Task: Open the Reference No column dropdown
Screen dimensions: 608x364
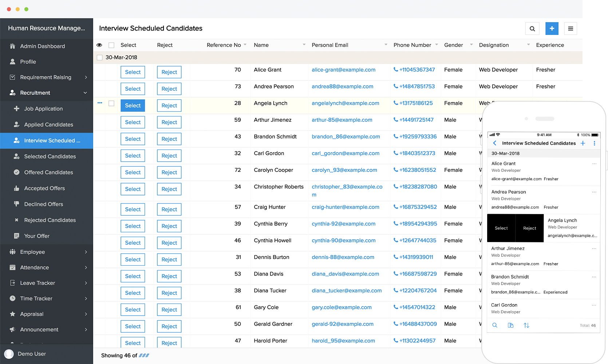Action: [245, 45]
